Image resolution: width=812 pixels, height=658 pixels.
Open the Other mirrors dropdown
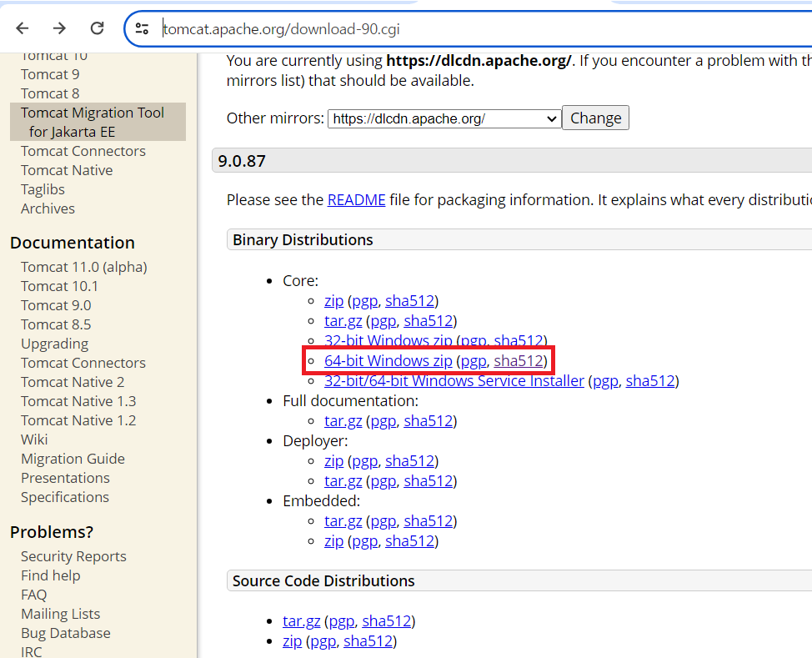pos(443,118)
